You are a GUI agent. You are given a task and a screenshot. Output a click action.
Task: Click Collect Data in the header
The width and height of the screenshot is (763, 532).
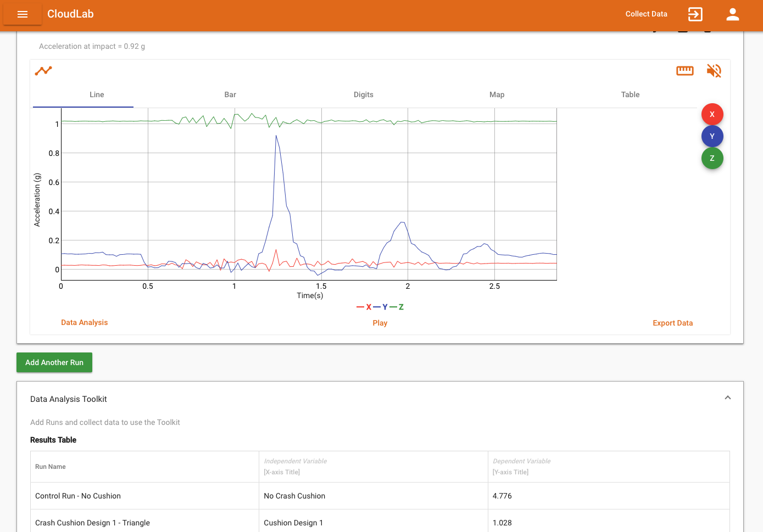646,14
